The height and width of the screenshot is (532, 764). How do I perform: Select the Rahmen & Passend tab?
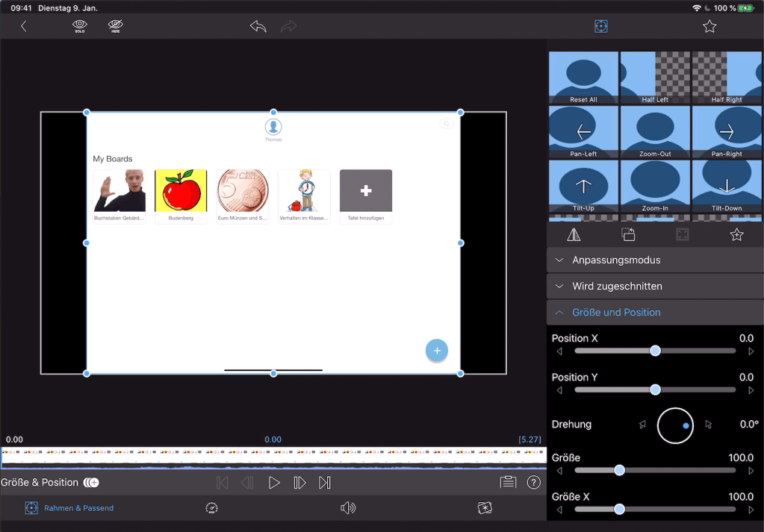point(69,508)
